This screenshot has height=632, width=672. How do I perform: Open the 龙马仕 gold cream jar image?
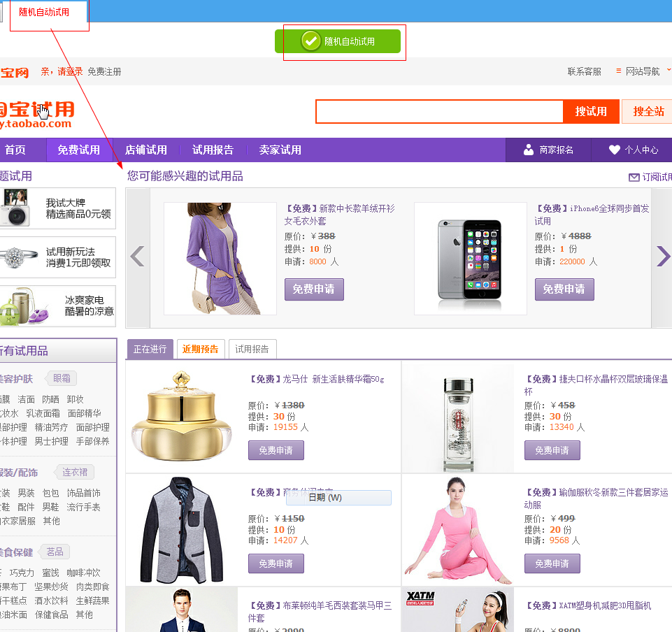(x=181, y=417)
